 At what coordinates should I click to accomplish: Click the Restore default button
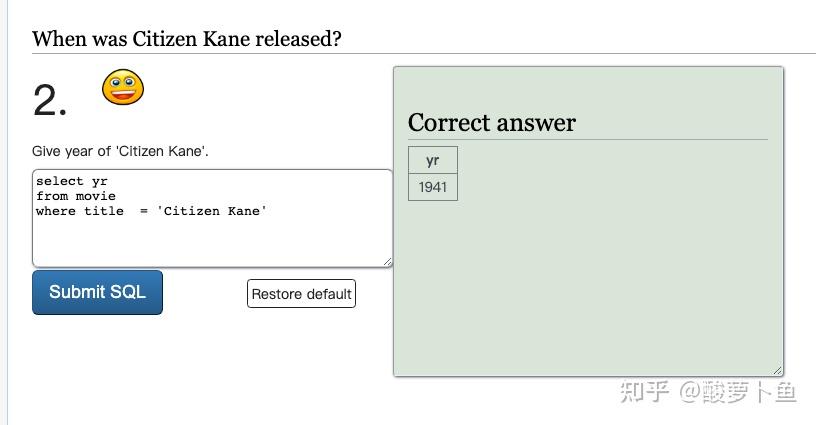tap(301, 294)
